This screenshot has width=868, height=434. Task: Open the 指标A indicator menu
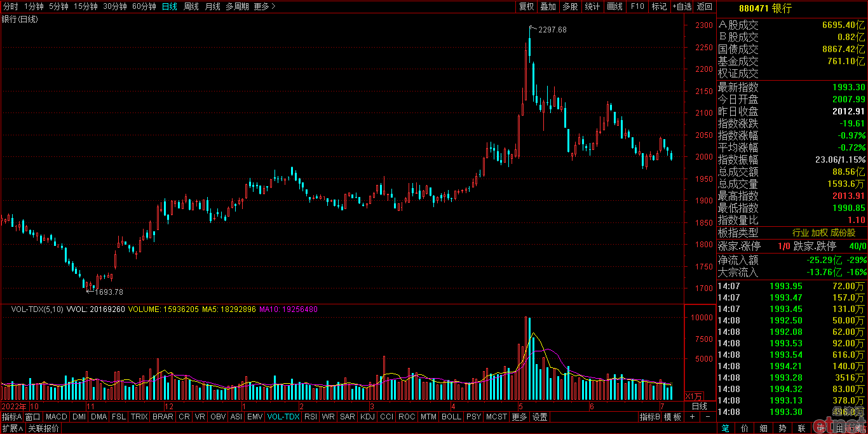click(x=12, y=417)
